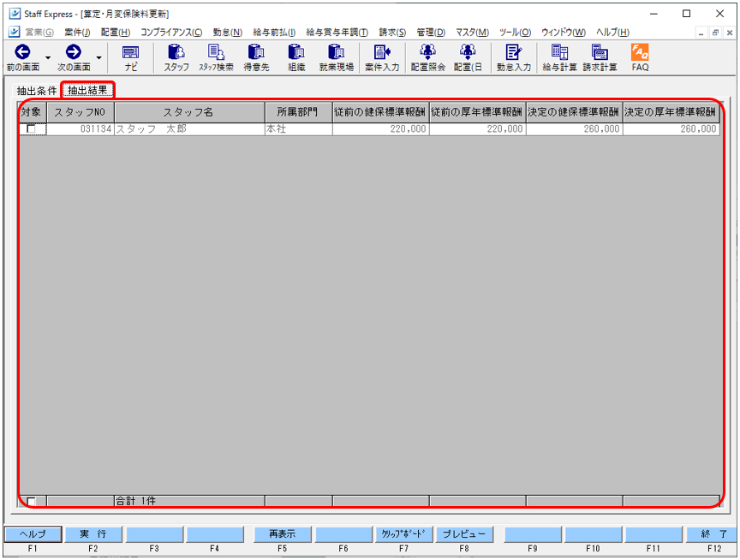
Task: Open the マスタ(M) menu
Action: [x=472, y=32]
